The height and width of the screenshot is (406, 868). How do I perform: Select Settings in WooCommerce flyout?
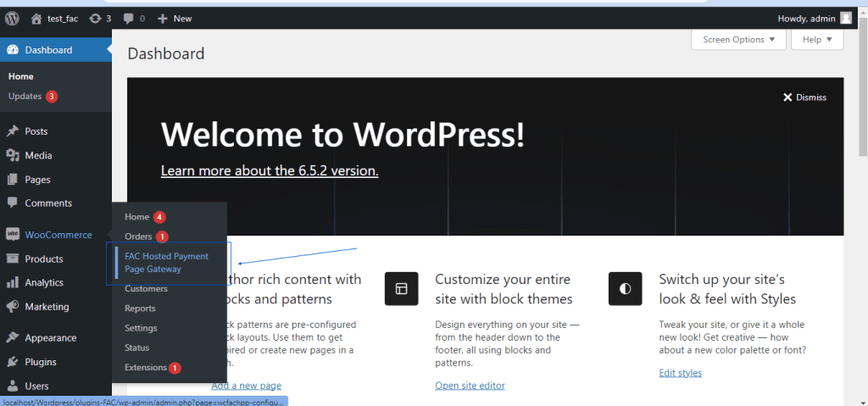tap(142, 328)
